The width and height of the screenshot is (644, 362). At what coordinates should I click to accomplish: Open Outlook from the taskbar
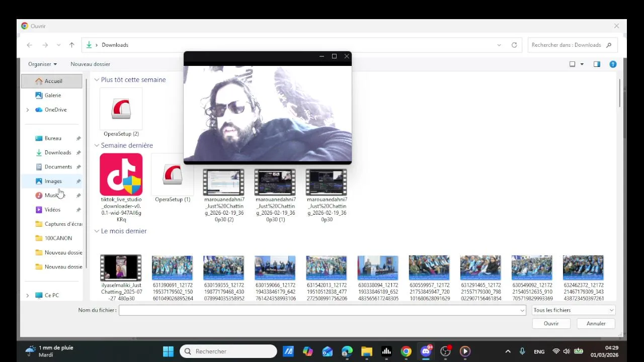coord(328,351)
